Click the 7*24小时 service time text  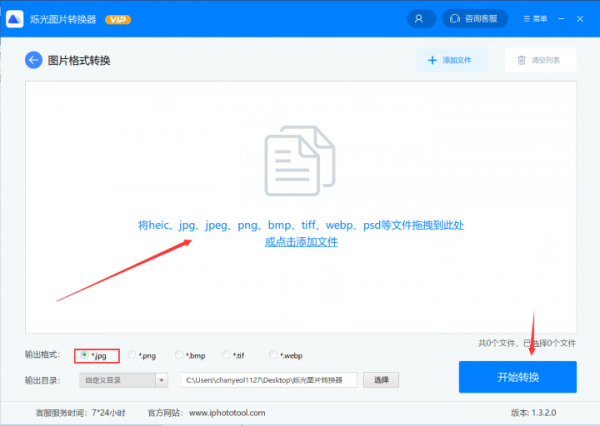pyautogui.click(x=108, y=413)
